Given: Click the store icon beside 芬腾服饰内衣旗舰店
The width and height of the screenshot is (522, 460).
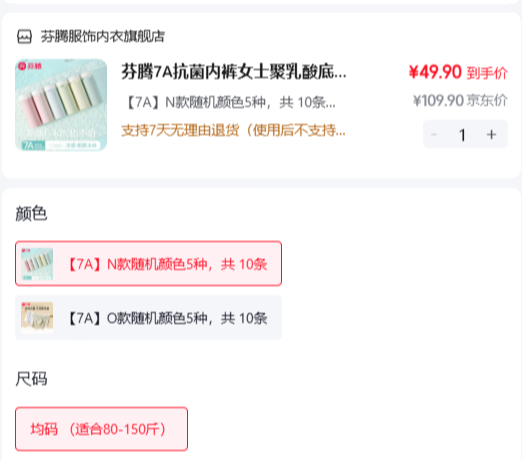Looking at the screenshot, I should tap(24, 36).
